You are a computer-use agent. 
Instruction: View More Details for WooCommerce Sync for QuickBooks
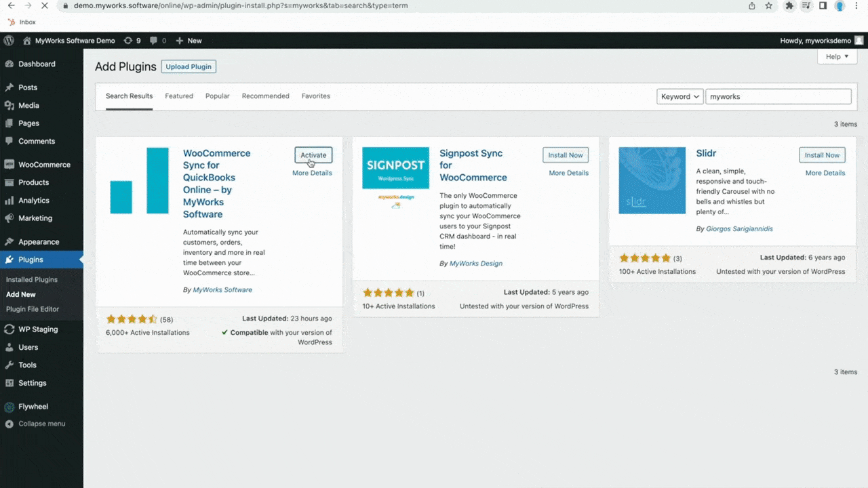[312, 173]
